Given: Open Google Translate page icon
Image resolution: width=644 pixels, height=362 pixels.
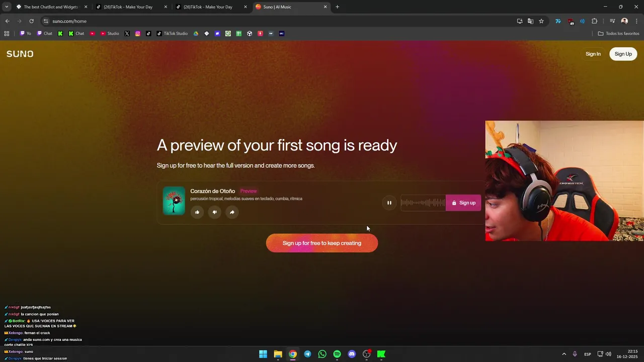Looking at the screenshot, I should (x=530, y=21).
